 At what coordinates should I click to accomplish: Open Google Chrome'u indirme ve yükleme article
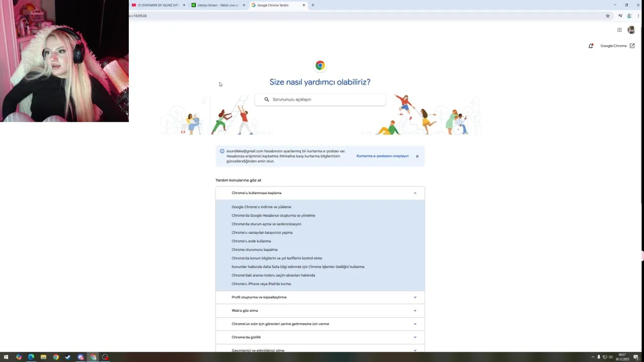[261, 207]
